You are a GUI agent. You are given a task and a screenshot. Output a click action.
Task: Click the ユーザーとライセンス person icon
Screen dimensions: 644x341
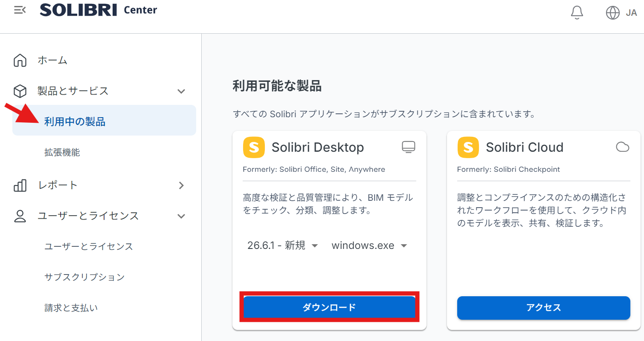pos(20,216)
